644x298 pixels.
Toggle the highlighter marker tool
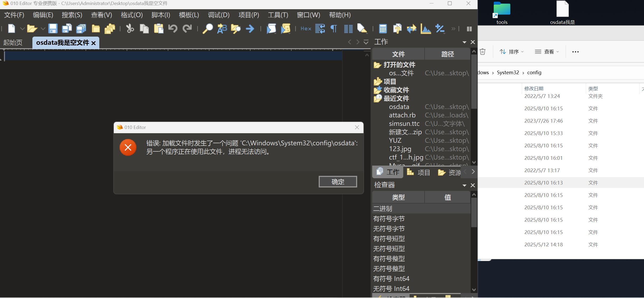[x=362, y=28]
